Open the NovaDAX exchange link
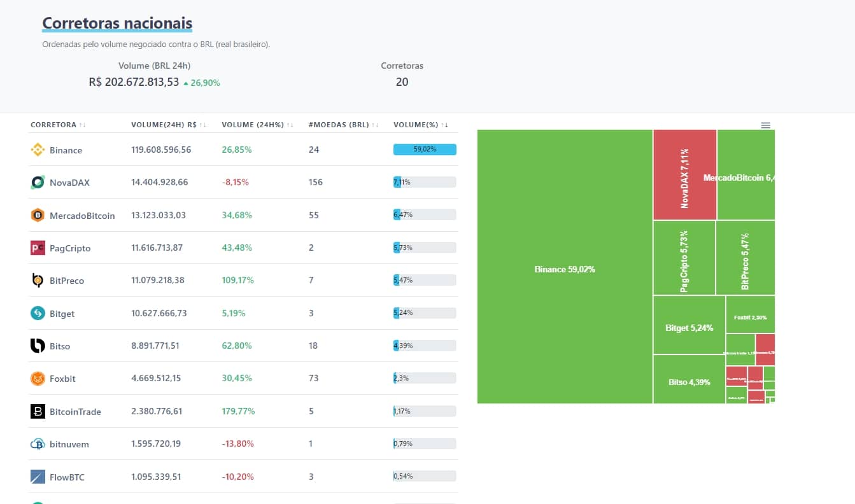 pyautogui.click(x=69, y=183)
